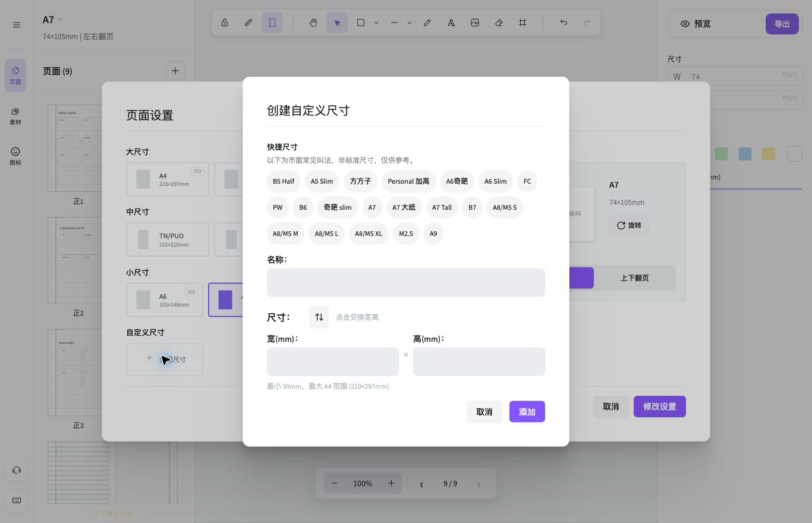Expand the line tool dropdown arrow
Screen dimensions: 812x523
(x=410, y=23)
